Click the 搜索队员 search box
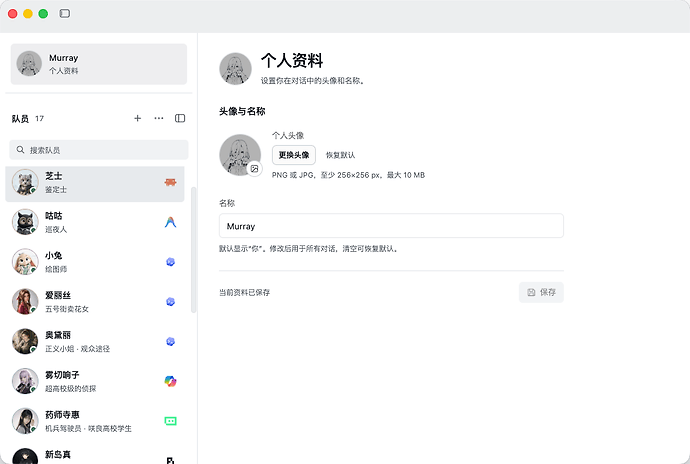 tap(99, 150)
